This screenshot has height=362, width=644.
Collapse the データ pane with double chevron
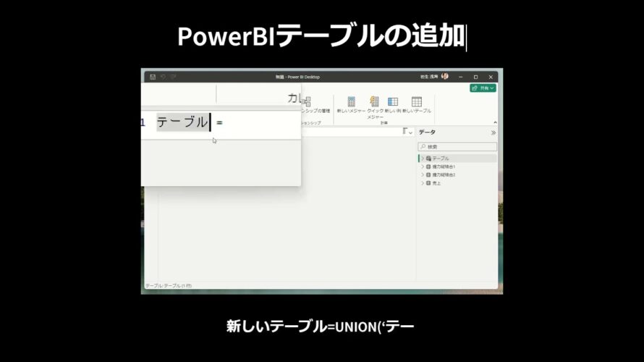pos(493,132)
